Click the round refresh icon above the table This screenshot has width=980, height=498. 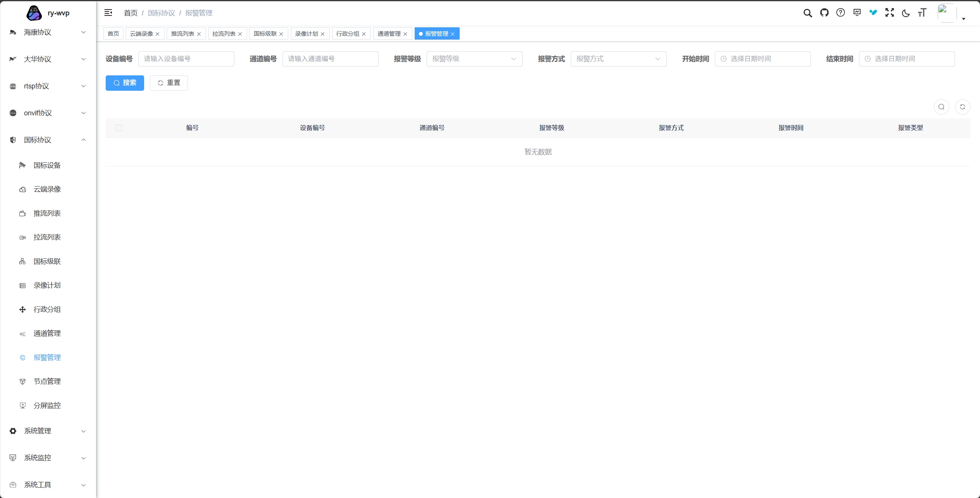tap(962, 107)
